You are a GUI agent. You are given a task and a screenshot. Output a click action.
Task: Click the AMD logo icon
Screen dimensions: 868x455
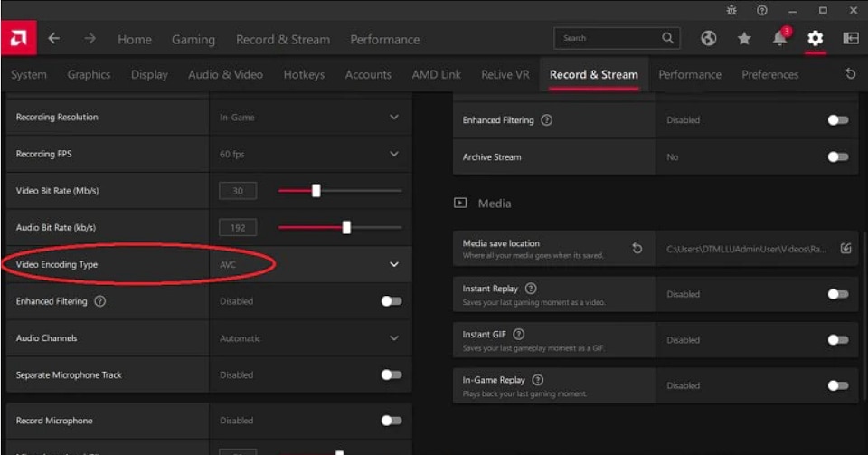click(18, 38)
